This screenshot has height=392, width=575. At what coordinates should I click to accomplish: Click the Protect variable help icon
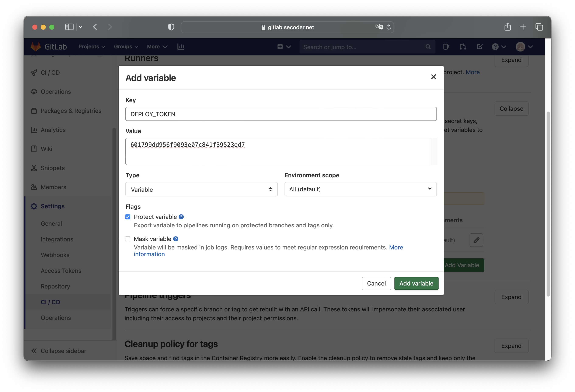(x=181, y=217)
